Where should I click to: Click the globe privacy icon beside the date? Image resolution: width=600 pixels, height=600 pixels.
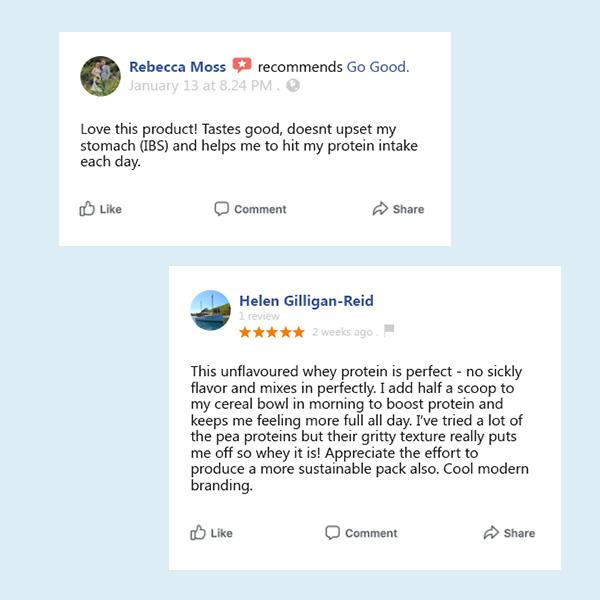pos(293,85)
